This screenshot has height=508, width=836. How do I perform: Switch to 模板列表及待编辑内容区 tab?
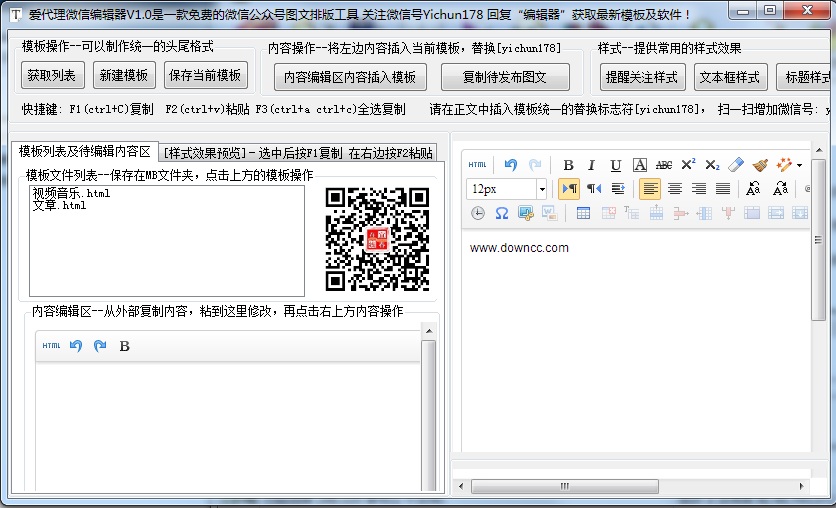[85, 151]
